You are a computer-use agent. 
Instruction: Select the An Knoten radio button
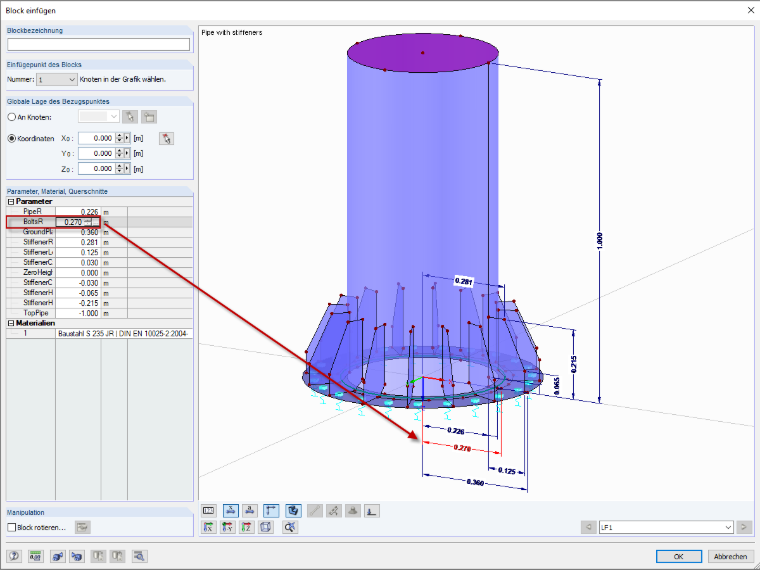point(12,117)
